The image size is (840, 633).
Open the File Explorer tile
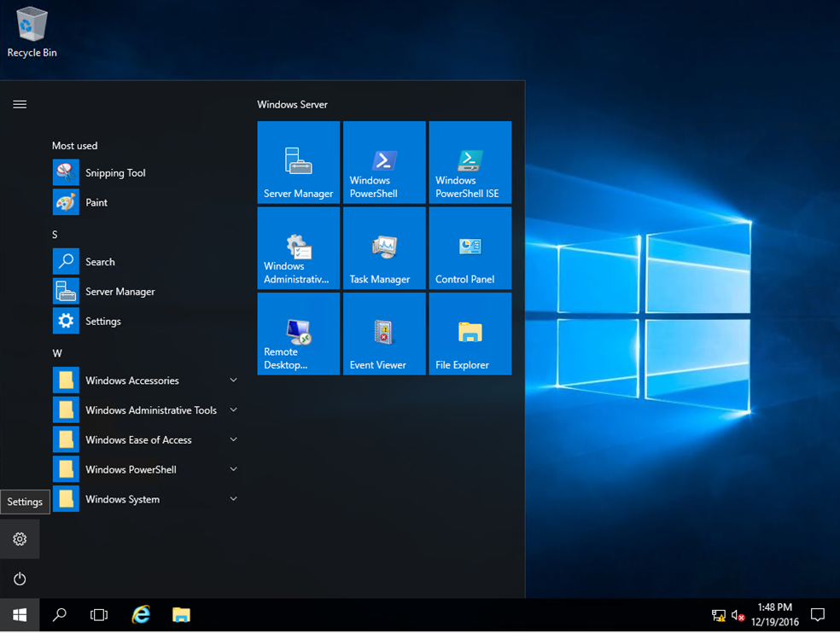[470, 334]
